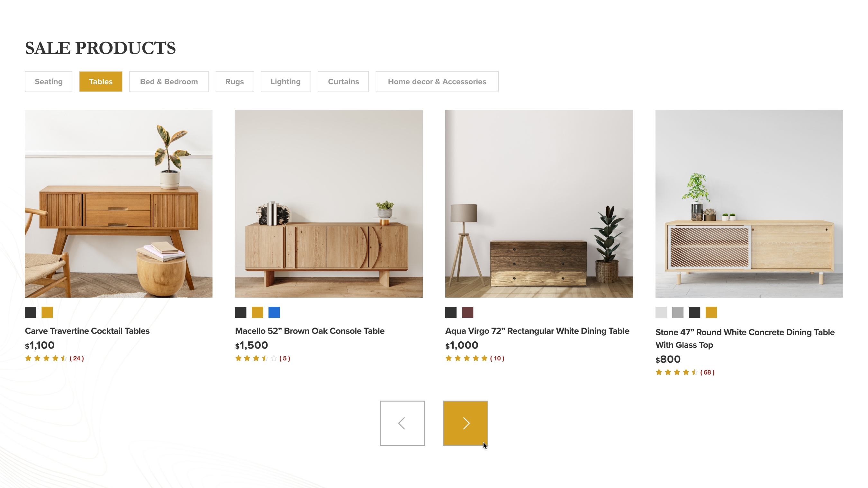868x488 pixels.
Task: Go to next sale products page arrow
Action: tap(465, 423)
